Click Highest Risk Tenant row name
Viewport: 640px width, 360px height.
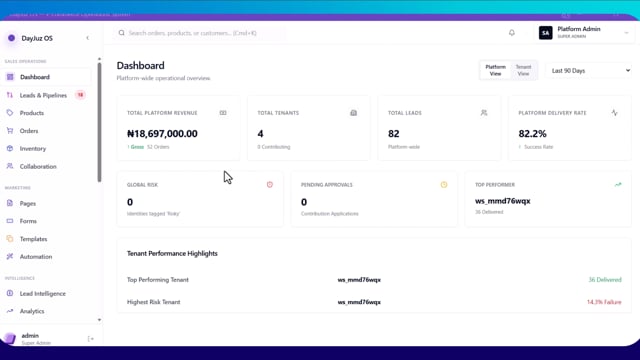[359, 302]
